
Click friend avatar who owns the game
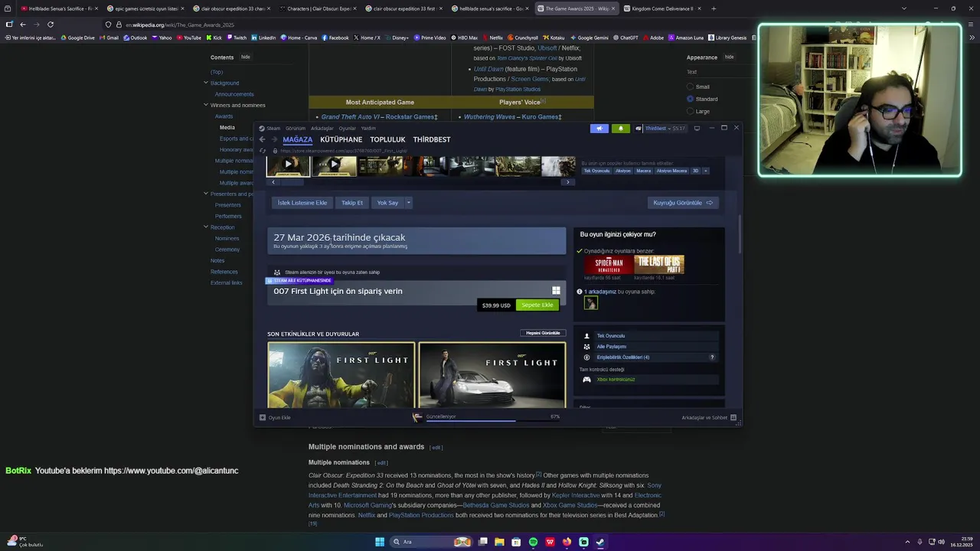click(590, 303)
